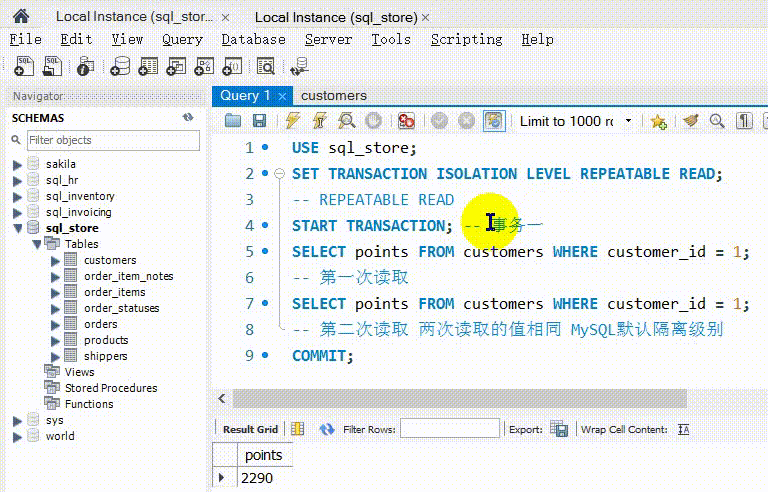Expand the customers table node
Image resolution: width=768 pixels, height=492 pixels.
point(55,261)
